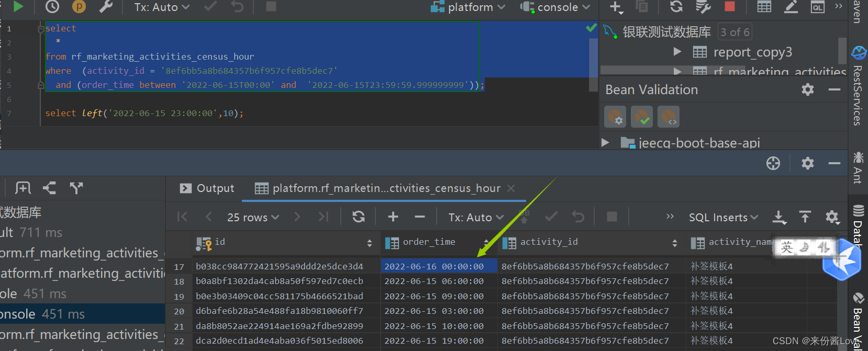The width and height of the screenshot is (868, 351).
Task: Select the report_copy3 table
Action: (752, 52)
